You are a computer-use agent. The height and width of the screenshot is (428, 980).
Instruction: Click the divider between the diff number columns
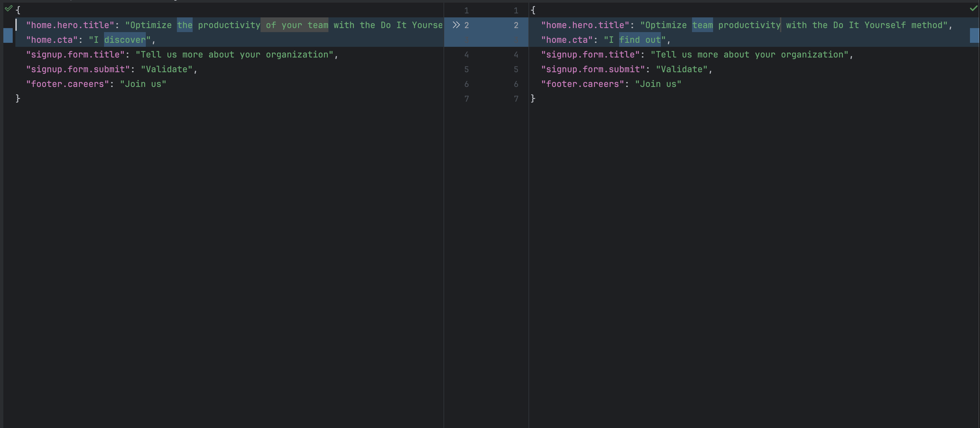tap(491, 57)
